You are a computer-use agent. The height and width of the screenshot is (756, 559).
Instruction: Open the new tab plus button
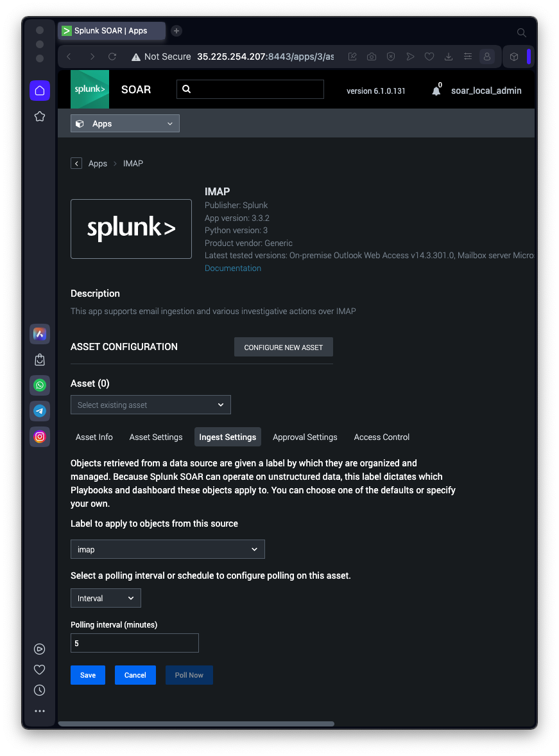(176, 31)
